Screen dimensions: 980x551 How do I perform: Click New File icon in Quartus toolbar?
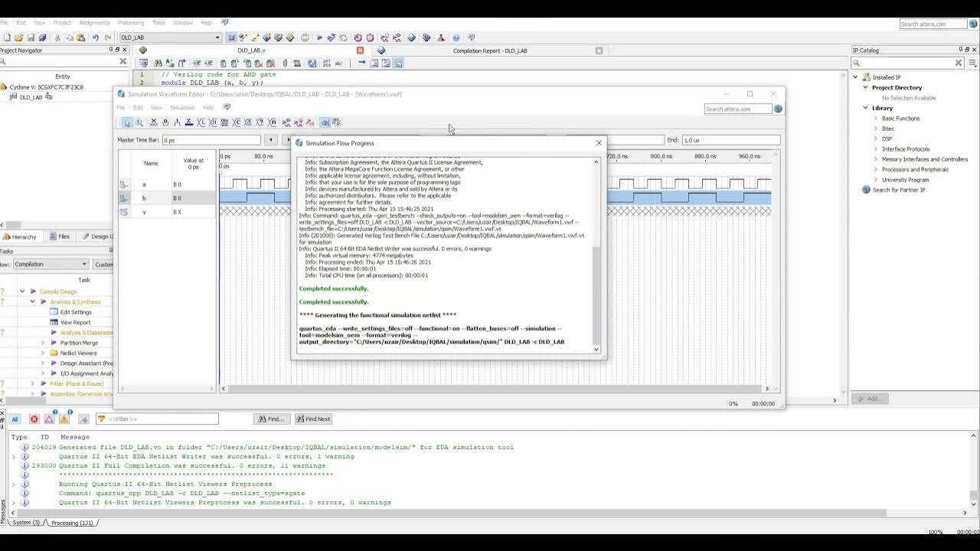(8, 37)
